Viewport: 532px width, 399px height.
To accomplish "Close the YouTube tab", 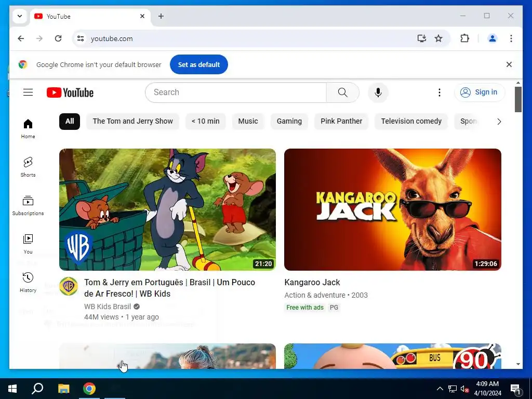I will (142, 16).
